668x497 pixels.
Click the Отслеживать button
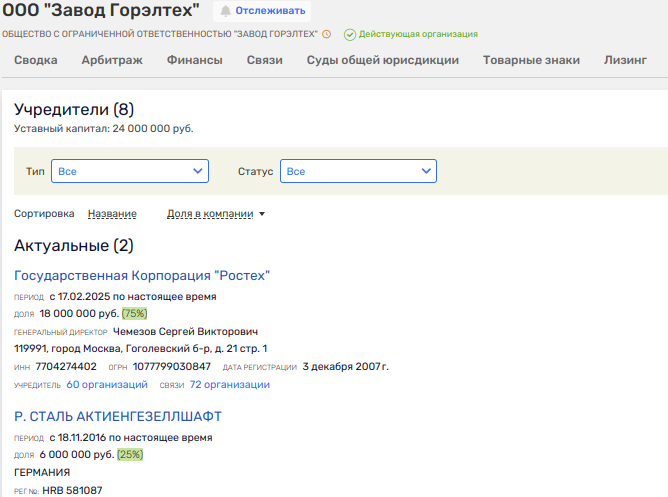tap(262, 11)
